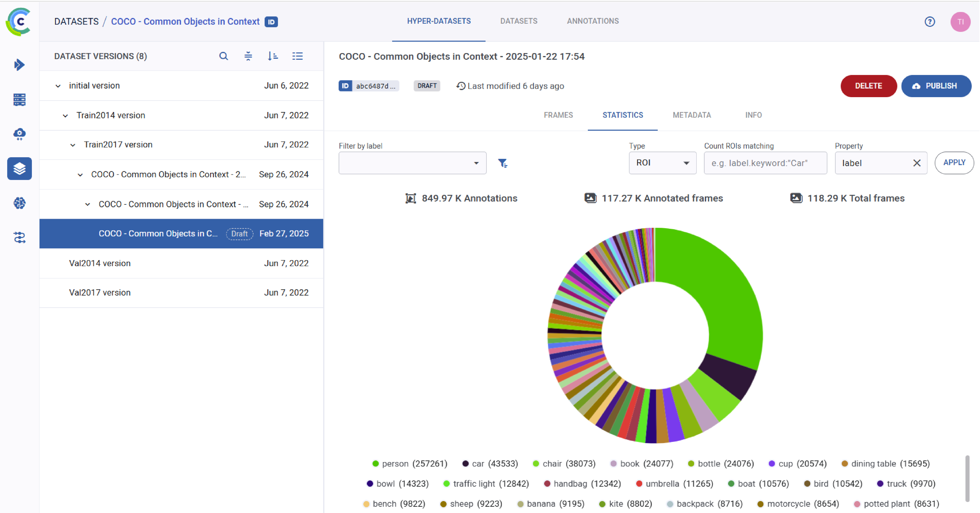Image resolution: width=980 pixels, height=513 pixels.
Task: Click the Count ROIs matching input
Action: click(765, 163)
